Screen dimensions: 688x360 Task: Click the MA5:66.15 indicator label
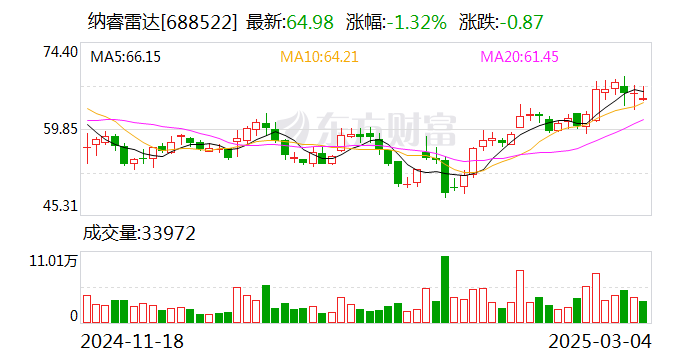[125, 57]
